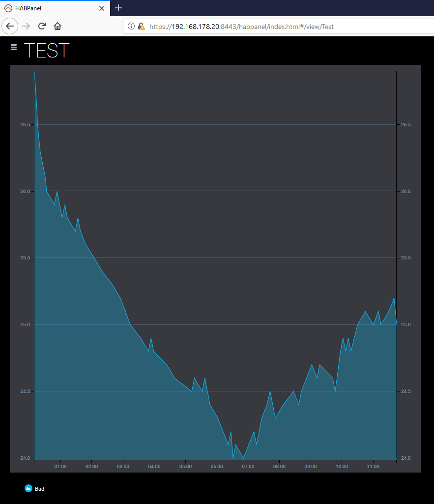Click the left axis 25.5 label
434x504 pixels.
pyautogui.click(x=25, y=258)
